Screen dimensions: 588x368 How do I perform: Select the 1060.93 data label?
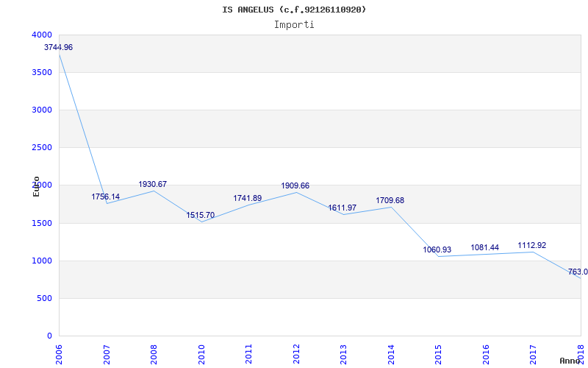pos(437,250)
